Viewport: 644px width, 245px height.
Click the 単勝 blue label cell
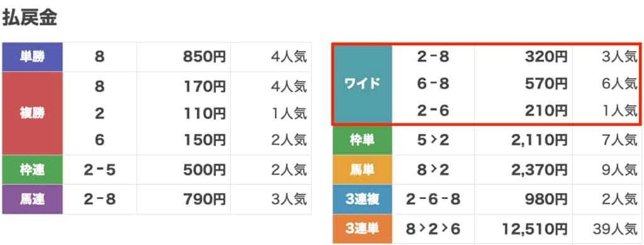tap(33, 57)
